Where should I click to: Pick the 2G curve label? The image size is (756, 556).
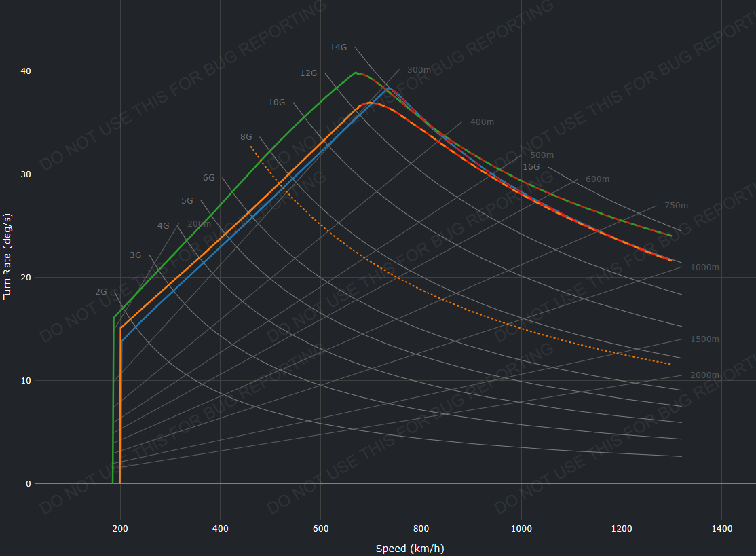tap(100, 292)
